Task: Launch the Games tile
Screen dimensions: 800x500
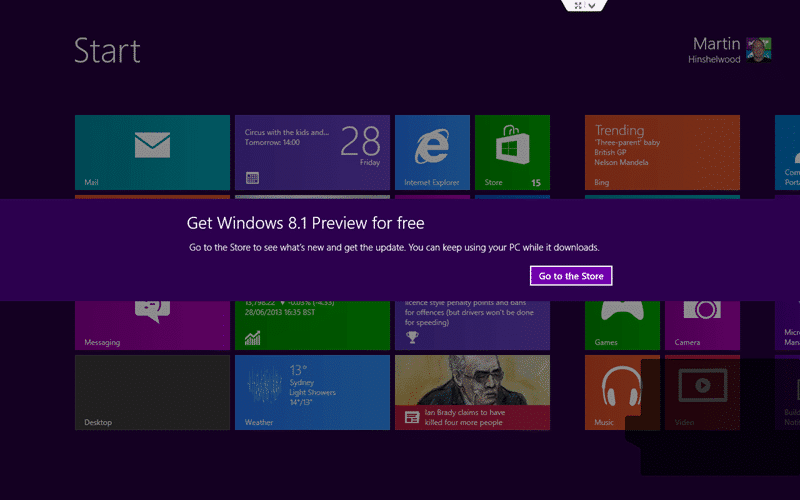Action: (x=622, y=326)
